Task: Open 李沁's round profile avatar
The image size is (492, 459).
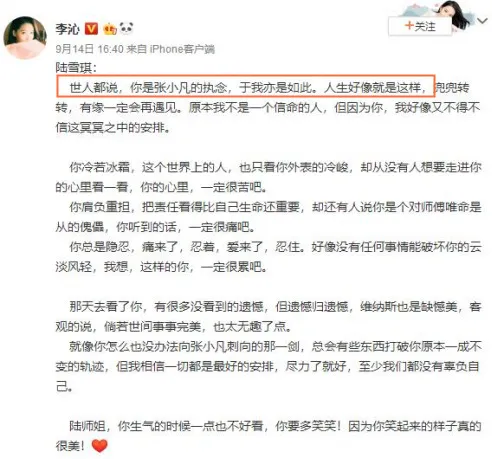Action: coord(25,38)
